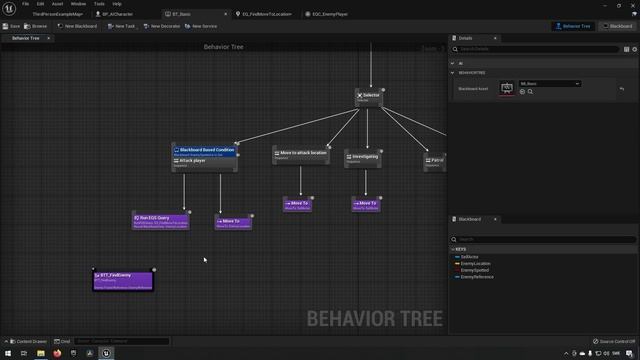Open the Asset menu

(x=57, y=4)
